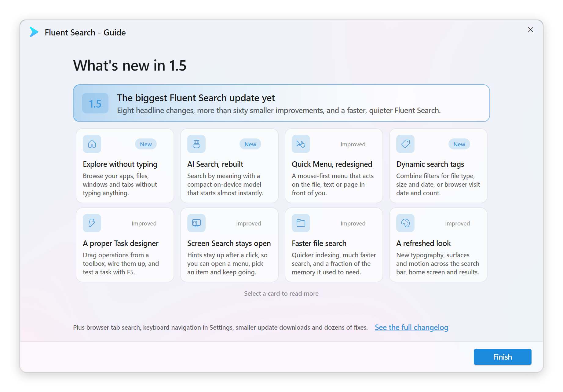Viewport: 563px width, 392px height.
Task: Click 'Combine filters for file type' description
Action: (x=438, y=185)
